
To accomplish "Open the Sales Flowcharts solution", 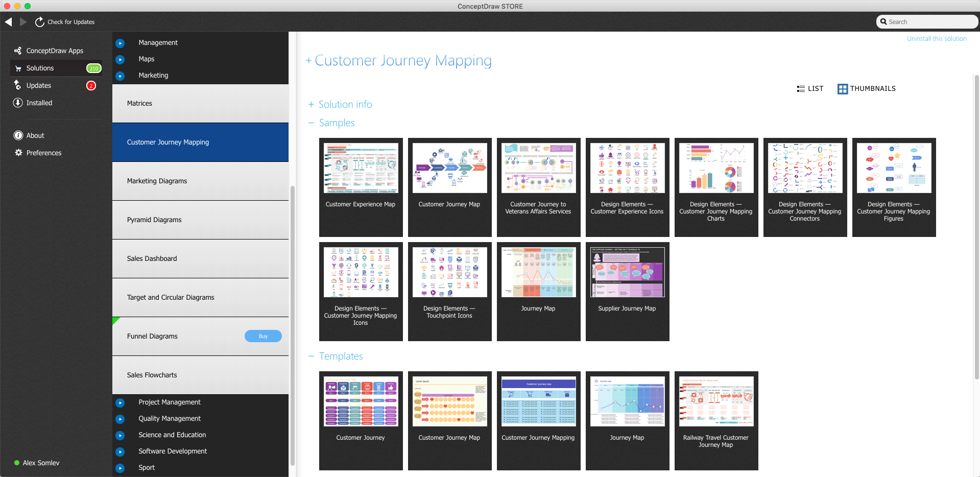I will [x=200, y=375].
